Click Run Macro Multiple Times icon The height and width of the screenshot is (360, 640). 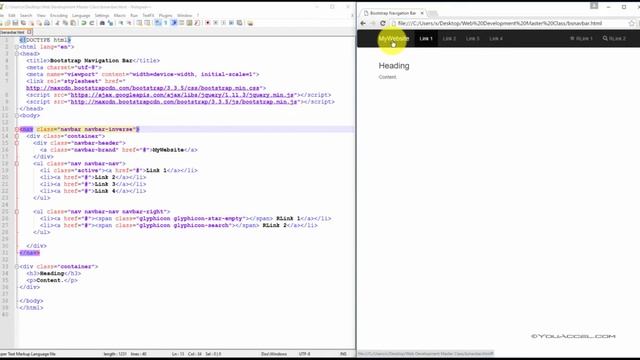[231, 23]
